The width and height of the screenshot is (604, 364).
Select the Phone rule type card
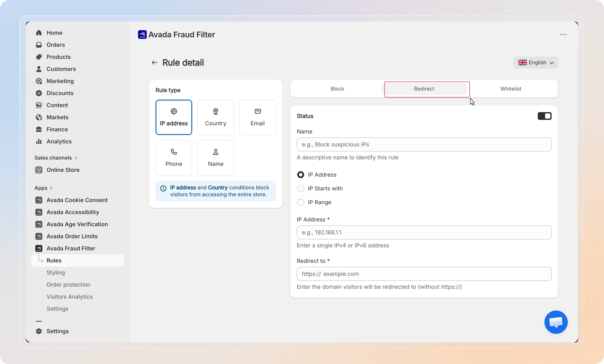pyautogui.click(x=174, y=158)
